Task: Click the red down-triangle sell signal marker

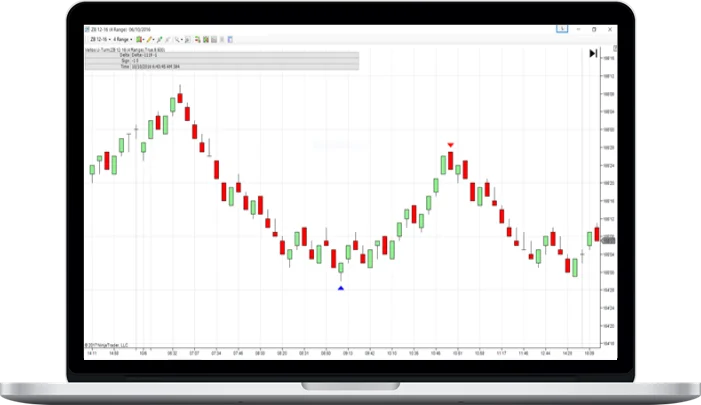Action: [x=450, y=145]
